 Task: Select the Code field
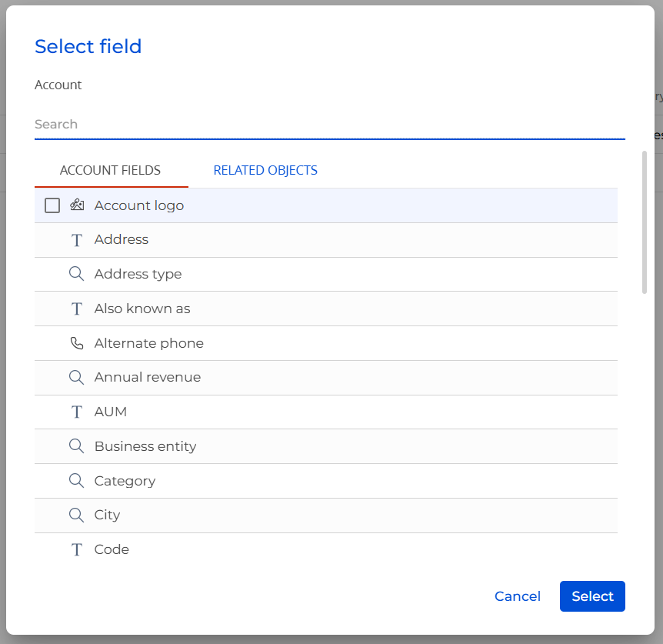pos(326,549)
